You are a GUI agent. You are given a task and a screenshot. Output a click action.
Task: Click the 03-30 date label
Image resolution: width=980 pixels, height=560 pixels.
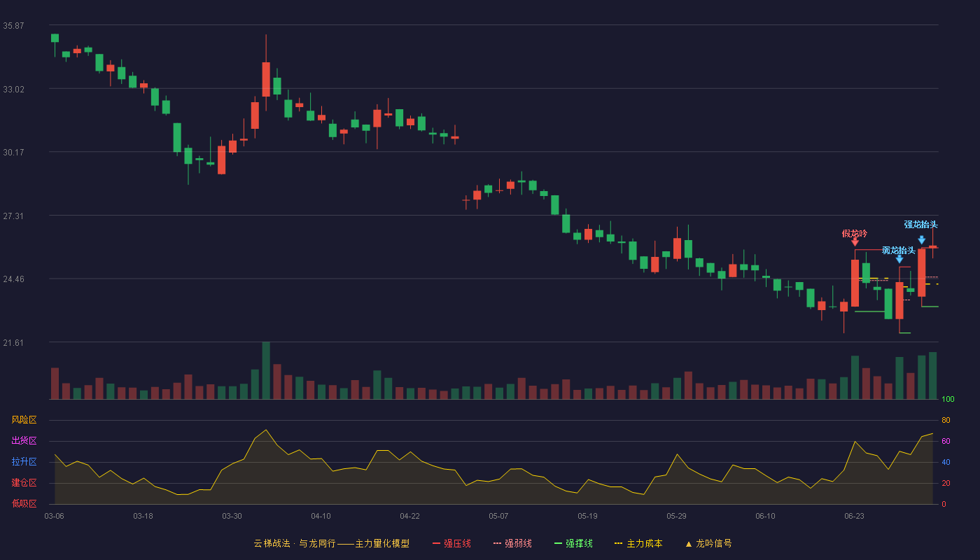pyautogui.click(x=232, y=516)
